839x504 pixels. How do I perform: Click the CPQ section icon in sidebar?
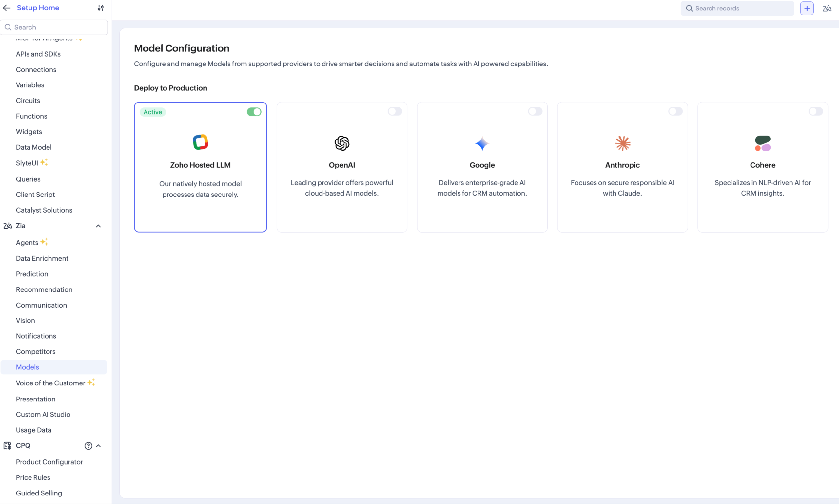[x=8, y=446]
